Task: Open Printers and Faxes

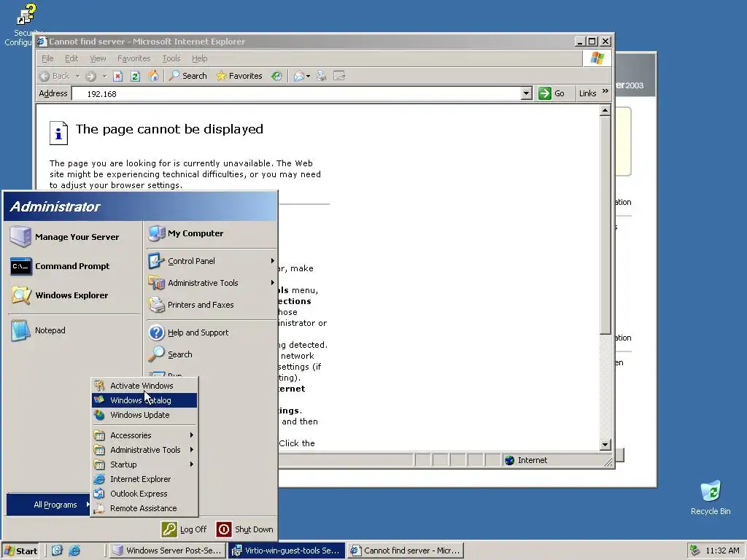Action: click(211, 305)
